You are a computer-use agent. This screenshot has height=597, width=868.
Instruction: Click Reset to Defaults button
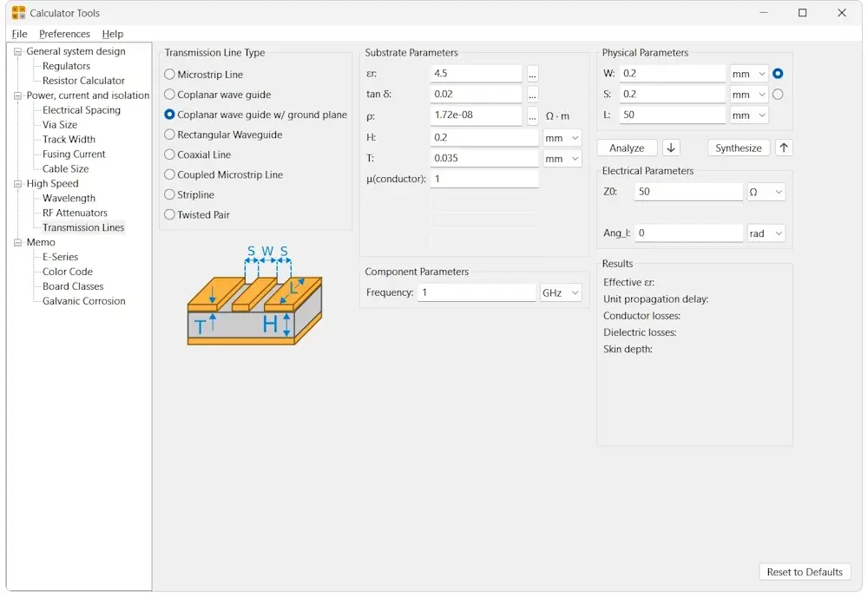(805, 572)
